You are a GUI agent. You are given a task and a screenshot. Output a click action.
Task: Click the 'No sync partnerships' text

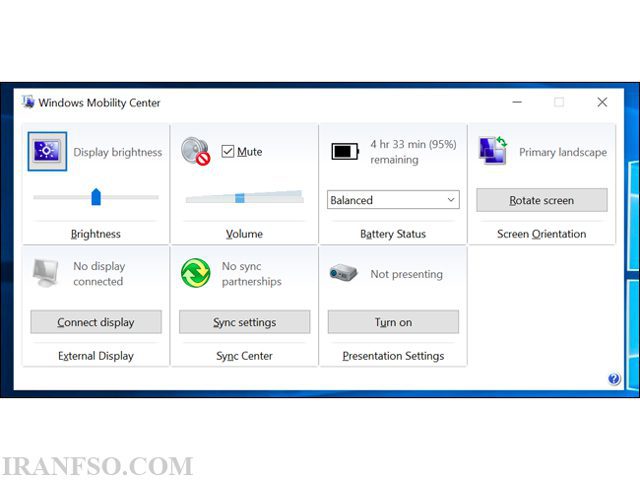pyautogui.click(x=251, y=274)
